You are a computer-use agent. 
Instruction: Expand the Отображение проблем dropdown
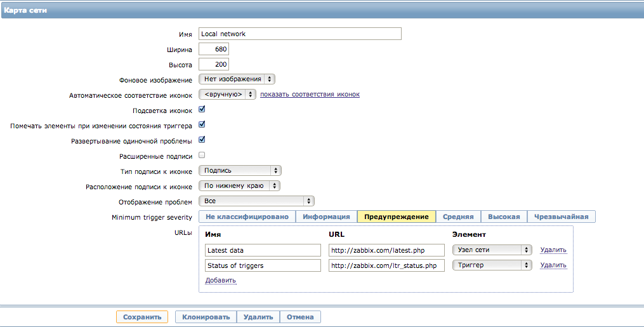point(256,201)
